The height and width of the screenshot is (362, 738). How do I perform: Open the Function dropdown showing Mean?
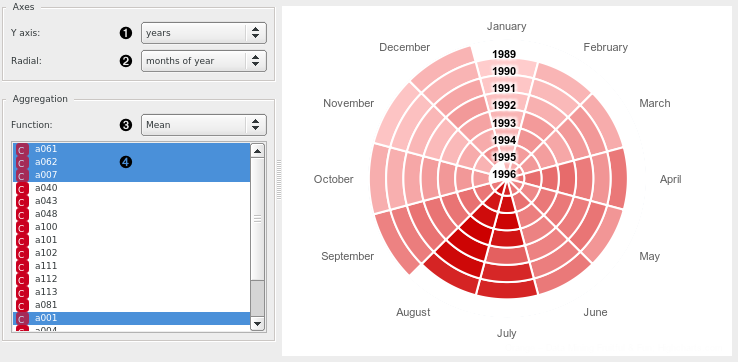coord(204,125)
